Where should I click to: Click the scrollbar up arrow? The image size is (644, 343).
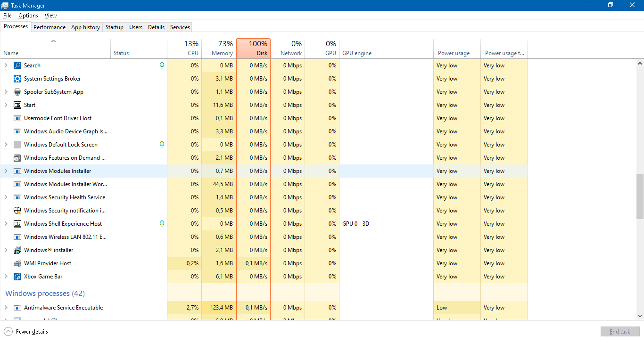640,63
